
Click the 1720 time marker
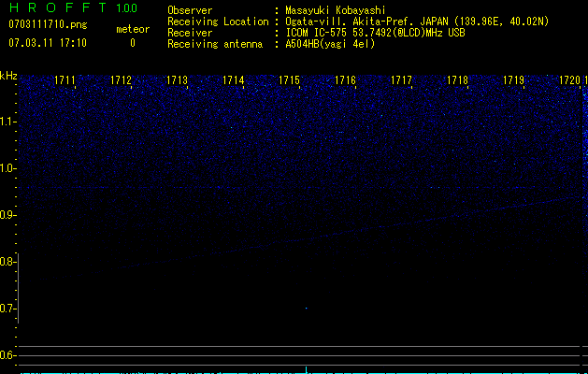(569, 81)
